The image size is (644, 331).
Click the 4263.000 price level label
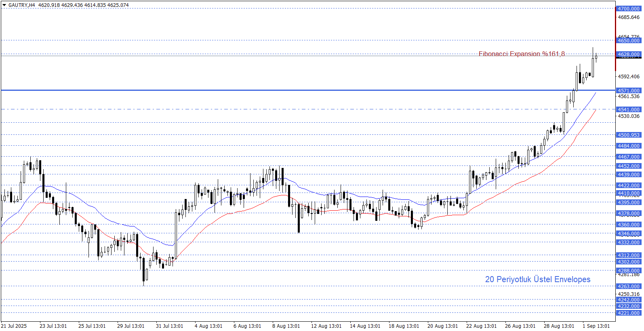point(629,287)
